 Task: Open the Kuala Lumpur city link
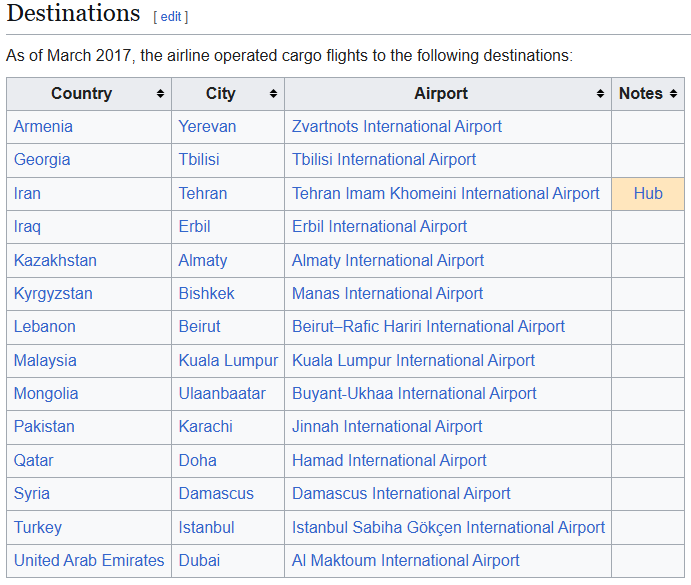click(x=228, y=361)
